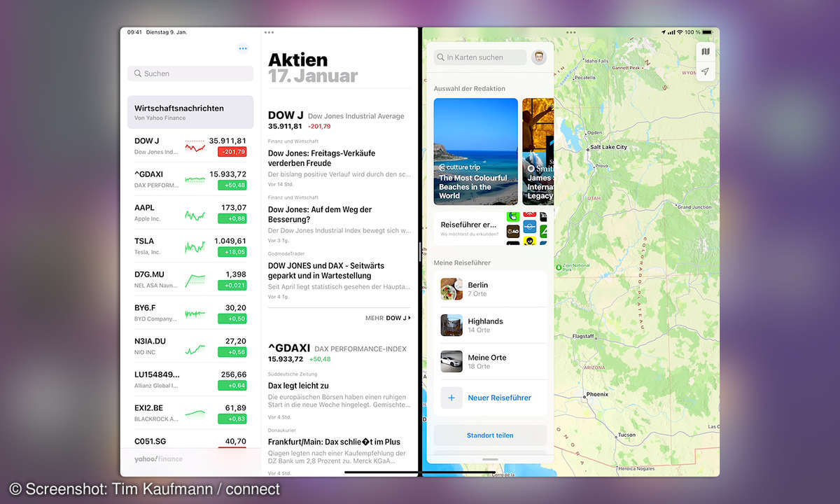Open the Stocks window multitasking dots
The width and height of the screenshot is (840, 504).
(x=269, y=32)
